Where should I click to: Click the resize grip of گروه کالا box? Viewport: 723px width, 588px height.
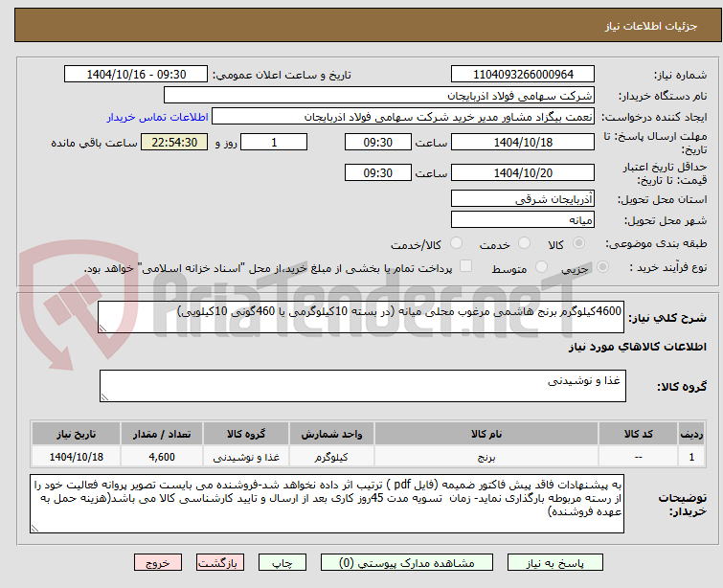point(104,397)
